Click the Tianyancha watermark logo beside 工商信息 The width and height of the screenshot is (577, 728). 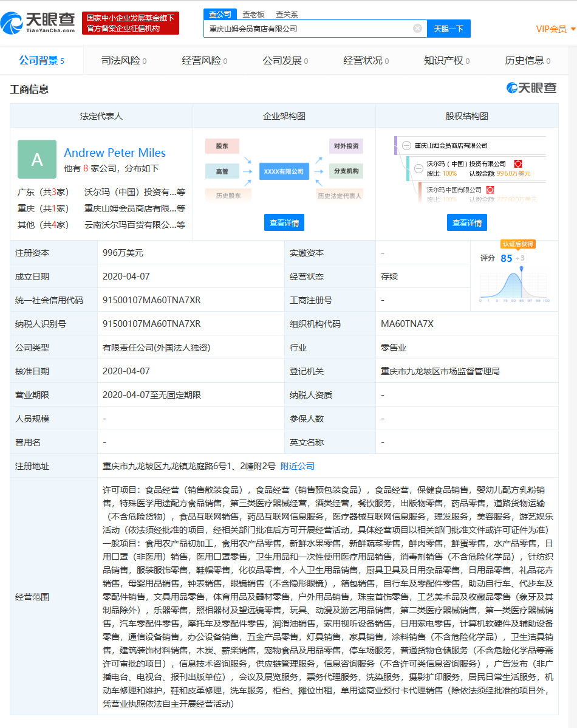531,88
